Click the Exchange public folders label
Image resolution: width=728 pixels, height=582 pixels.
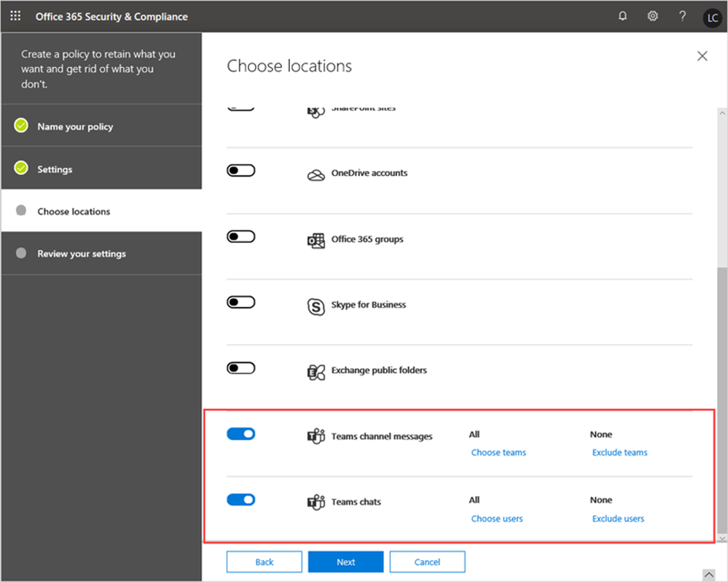pyautogui.click(x=379, y=370)
